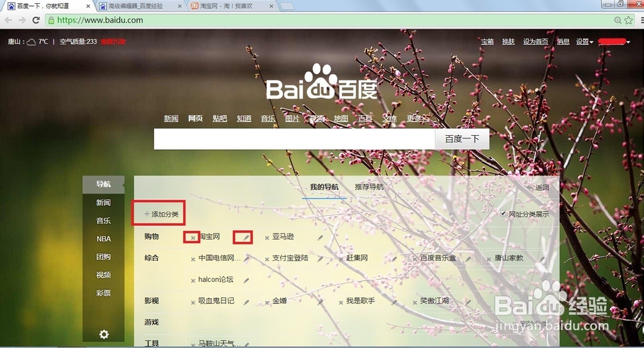Open NBA sidebar section

click(x=104, y=239)
